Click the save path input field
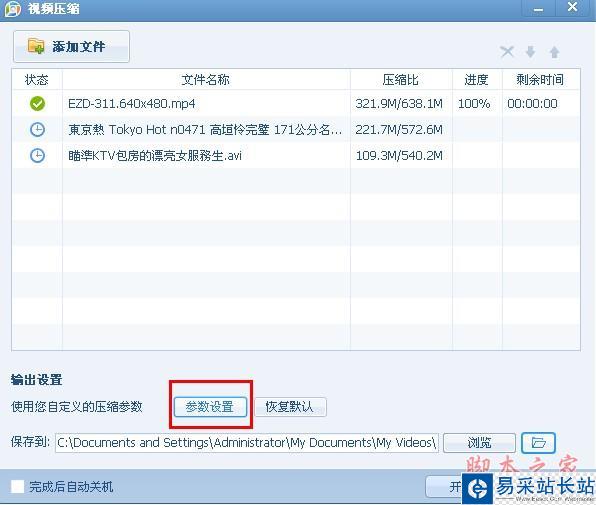This screenshot has width=596, height=505. 247,443
